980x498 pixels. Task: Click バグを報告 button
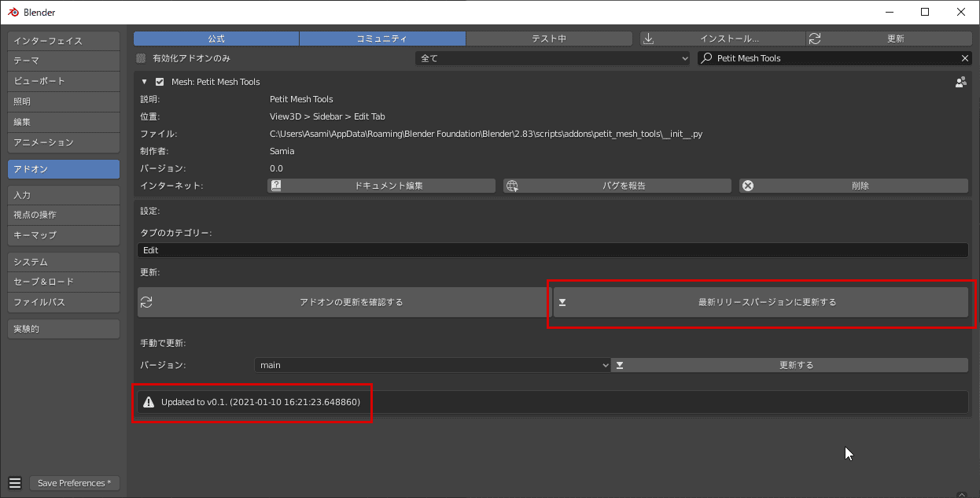[617, 186]
